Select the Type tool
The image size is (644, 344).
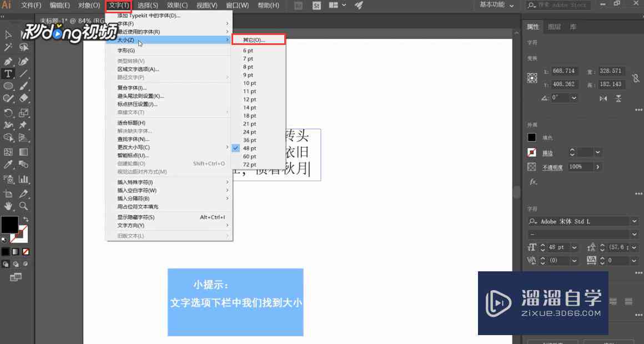coord(8,74)
